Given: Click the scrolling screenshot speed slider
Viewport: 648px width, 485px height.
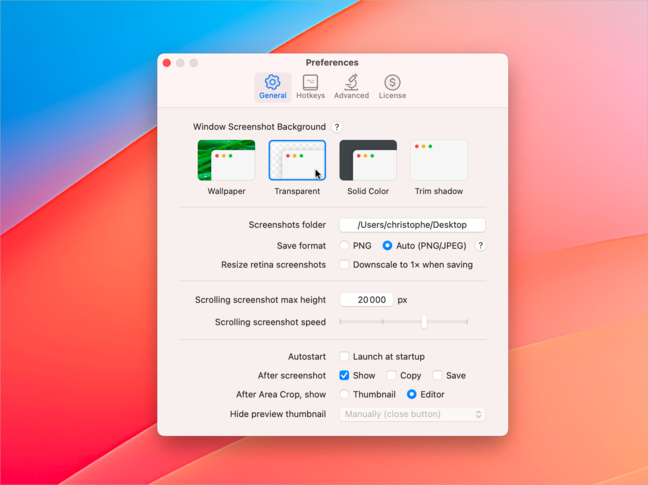Looking at the screenshot, I should click(403, 321).
